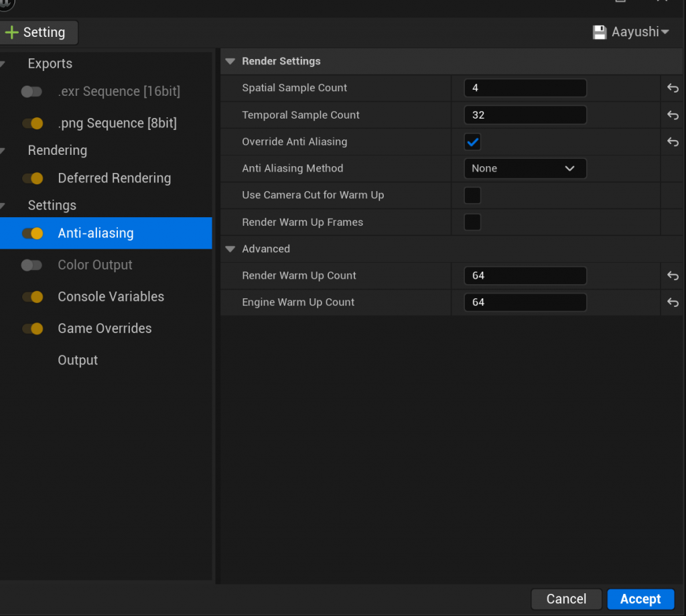This screenshot has height=616, width=686.
Task: Toggle on the .exr Sequence export
Action: pyautogui.click(x=31, y=92)
